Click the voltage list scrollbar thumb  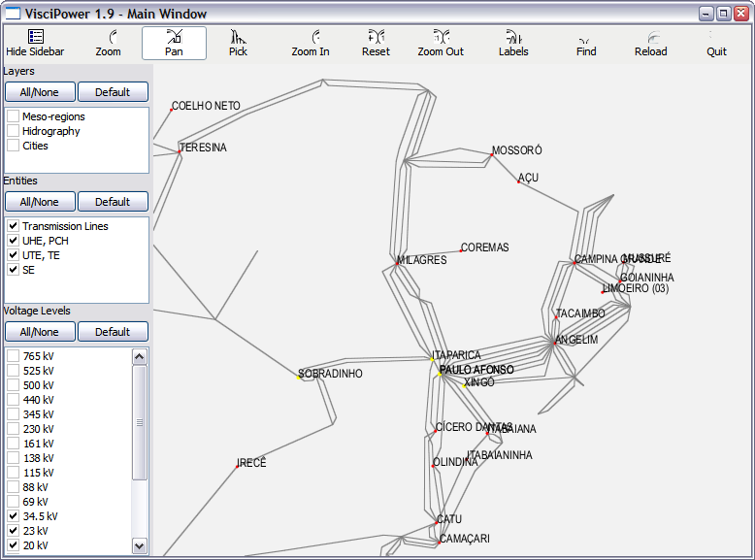[x=139, y=423]
